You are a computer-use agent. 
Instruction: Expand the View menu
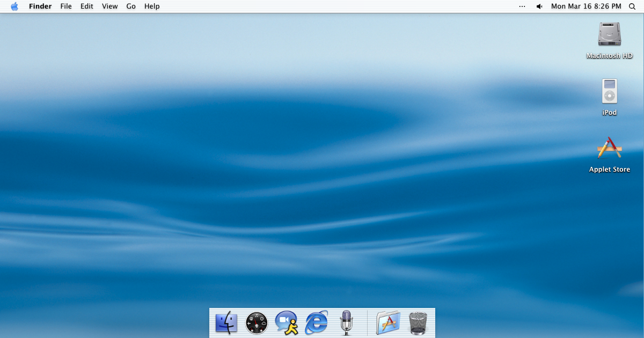click(x=110, y=6)
